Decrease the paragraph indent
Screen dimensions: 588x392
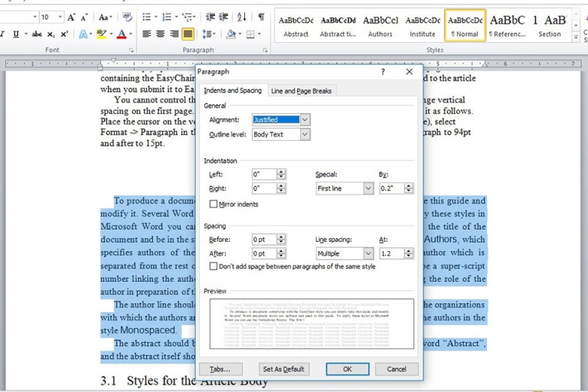point(211,17)
